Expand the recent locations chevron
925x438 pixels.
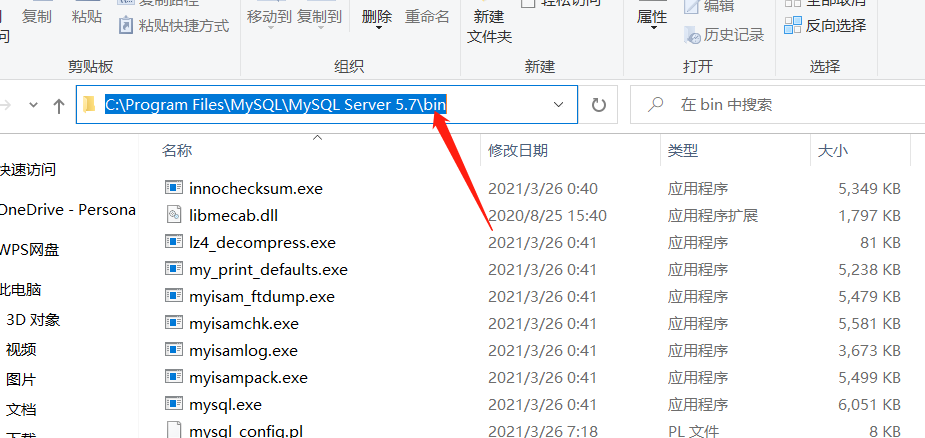(x=34, y=106)
